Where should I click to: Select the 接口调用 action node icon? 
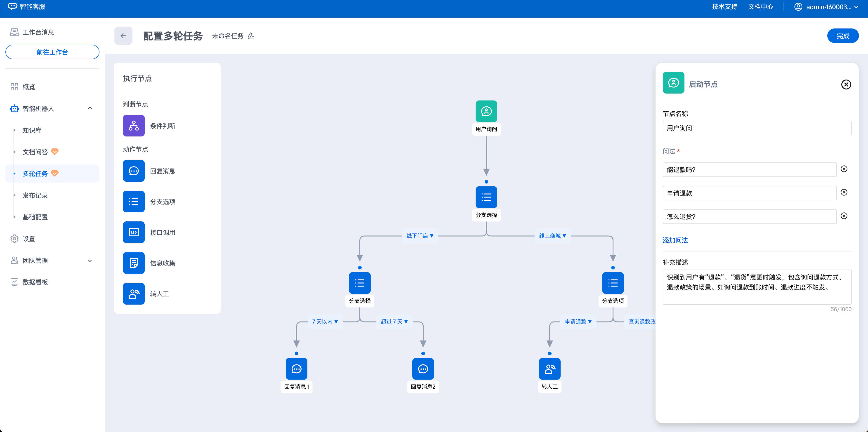133,232
